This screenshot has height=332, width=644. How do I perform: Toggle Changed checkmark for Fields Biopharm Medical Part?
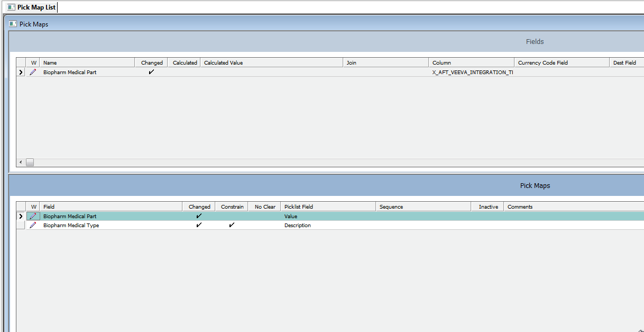point(152,72)
